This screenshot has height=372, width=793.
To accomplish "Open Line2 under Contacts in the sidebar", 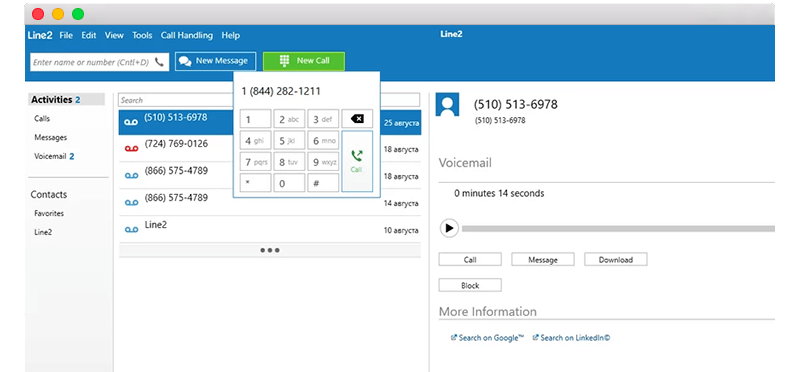I will (x=43, y=232).
